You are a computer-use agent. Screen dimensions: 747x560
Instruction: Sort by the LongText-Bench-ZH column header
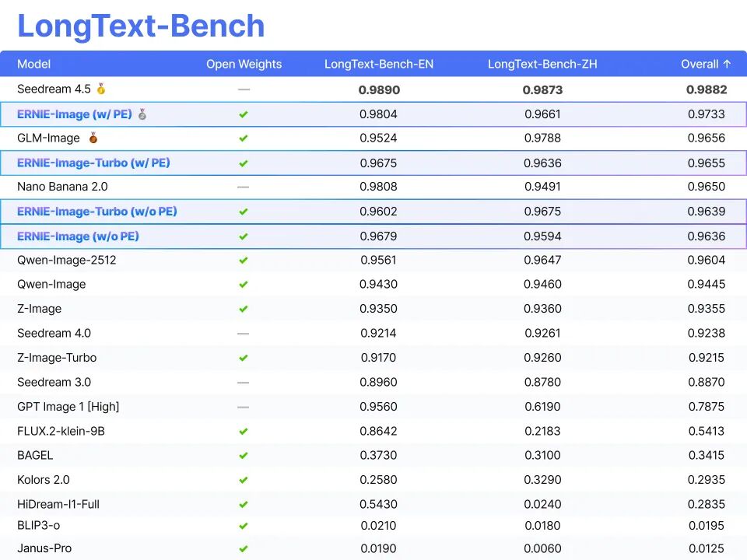tap(542, 65)
